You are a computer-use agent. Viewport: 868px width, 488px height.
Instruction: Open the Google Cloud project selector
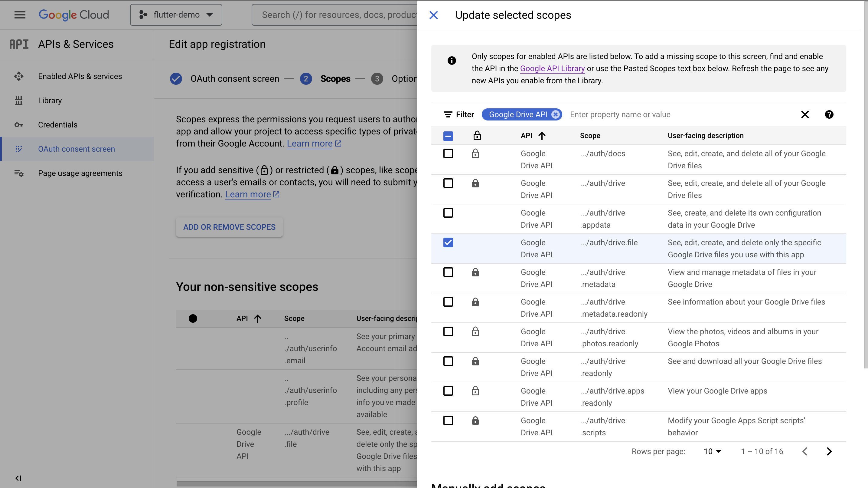[175, 14]
